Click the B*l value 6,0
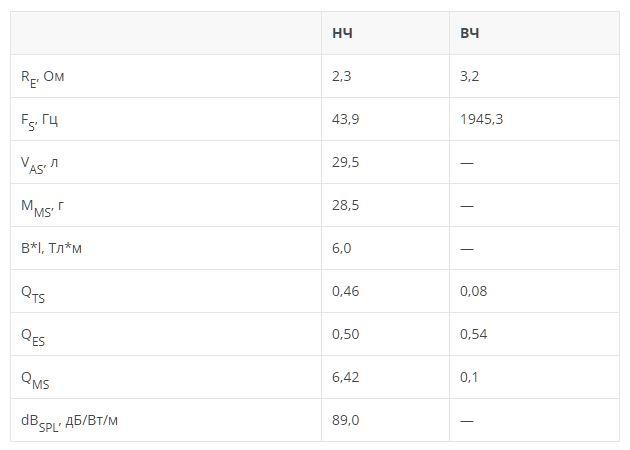This screenshot has height=450, width=630. [342, 248]
